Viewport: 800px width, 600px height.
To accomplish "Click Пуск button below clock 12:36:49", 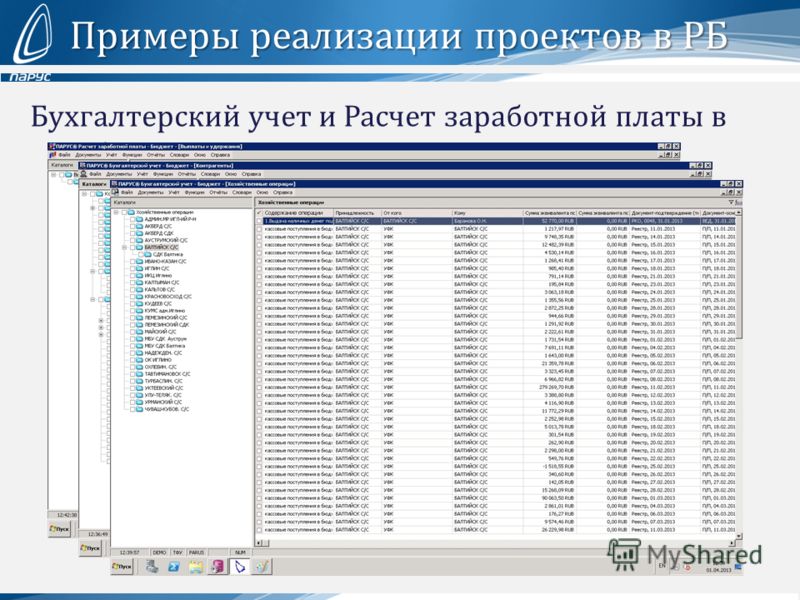I will click(x=90, y=548).
